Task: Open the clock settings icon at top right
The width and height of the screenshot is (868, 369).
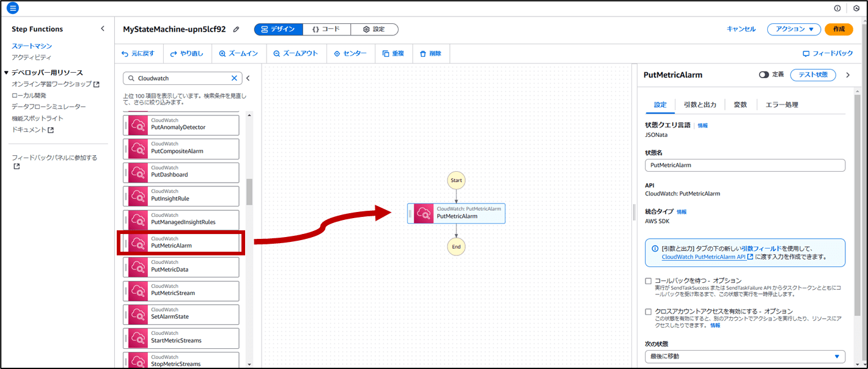Action: point(856,9)
